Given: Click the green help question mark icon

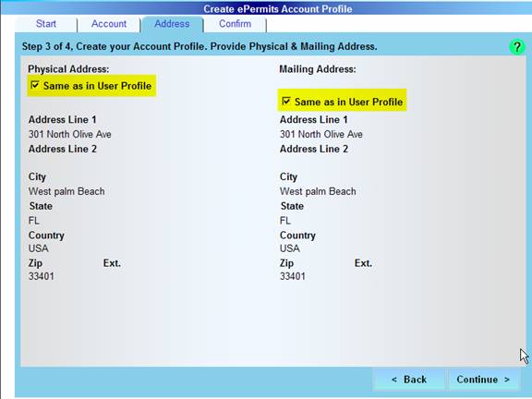Looking at the screenshot, I should [516, 46].
